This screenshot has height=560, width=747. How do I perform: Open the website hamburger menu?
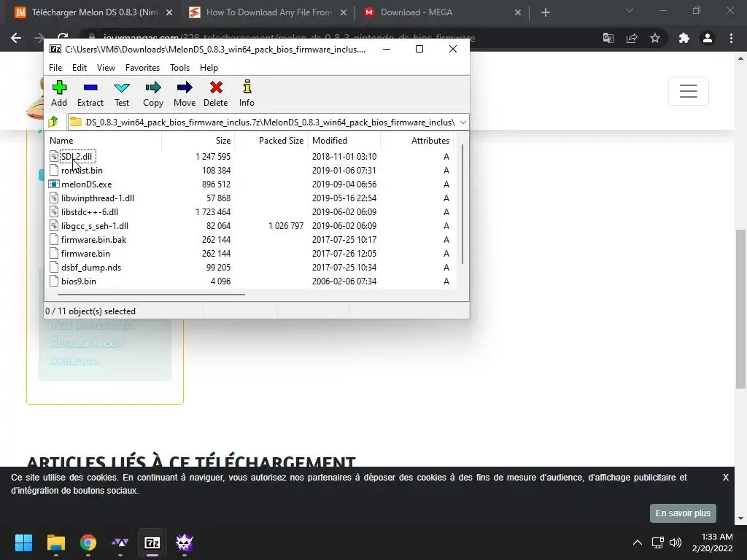click(689, 90)
